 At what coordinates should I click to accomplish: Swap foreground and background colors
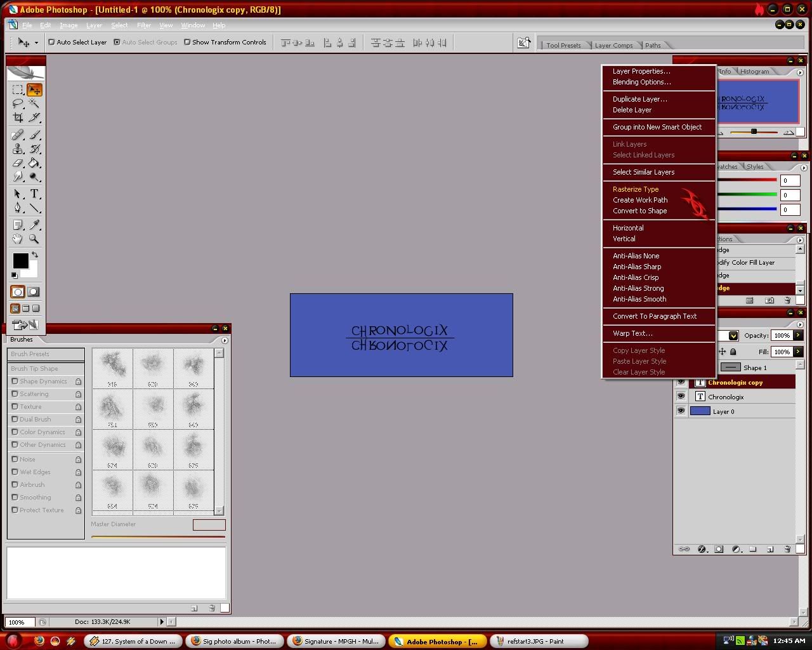click(x=35, y=255)
